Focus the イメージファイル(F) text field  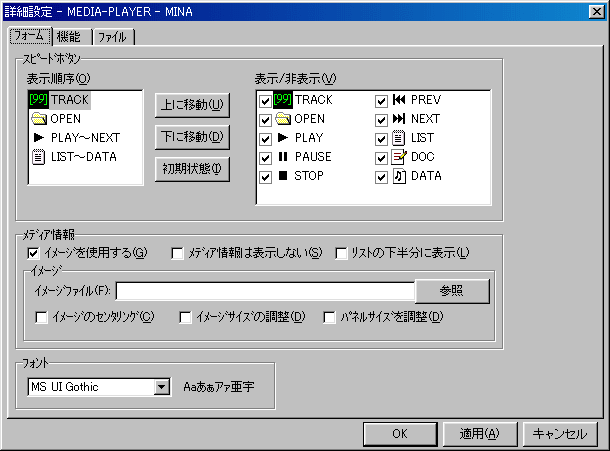click(x=265, y=291)
